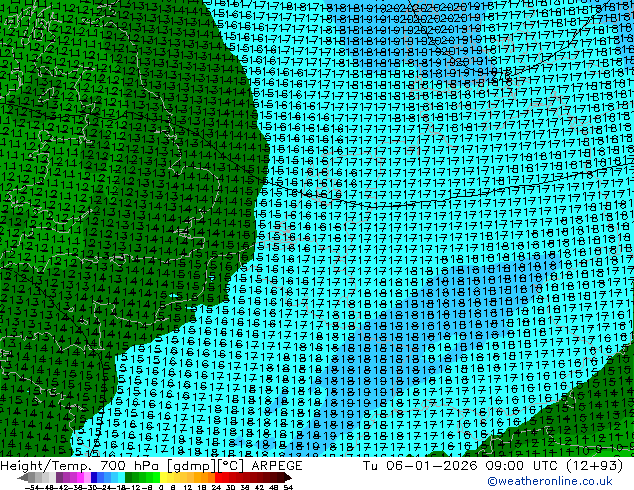Click the dark blue swatch in the legend
The width and height of the screenshot is (634, 490).
[94, 477]
